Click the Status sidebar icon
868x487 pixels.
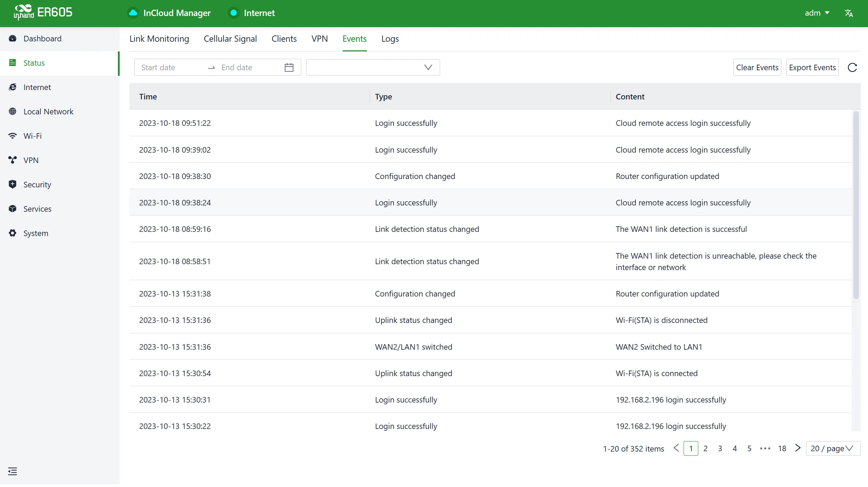click(13, 63)
